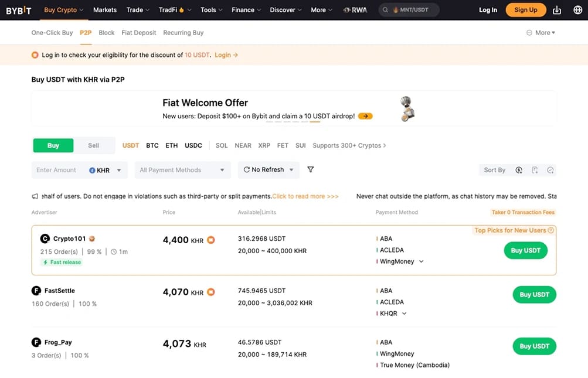588x378 pixels.
Task: Expand Crypto101 payment methods chevron
Action: 421,261
